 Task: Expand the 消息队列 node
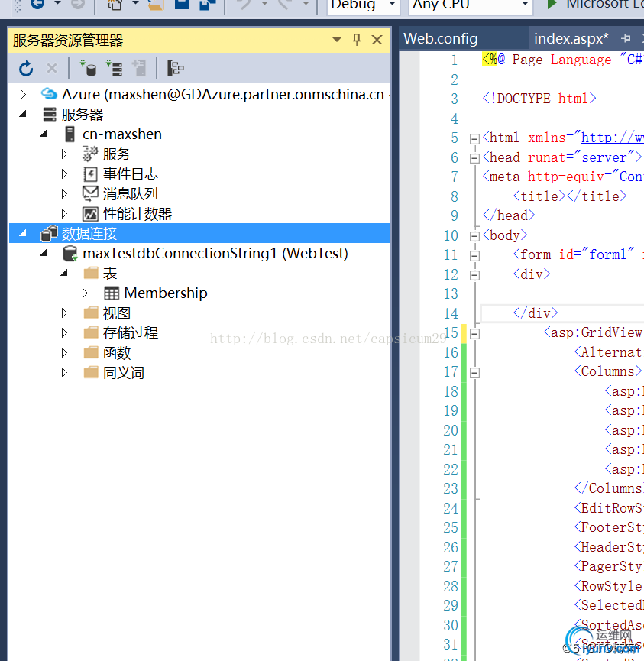(x=64, y=193)
